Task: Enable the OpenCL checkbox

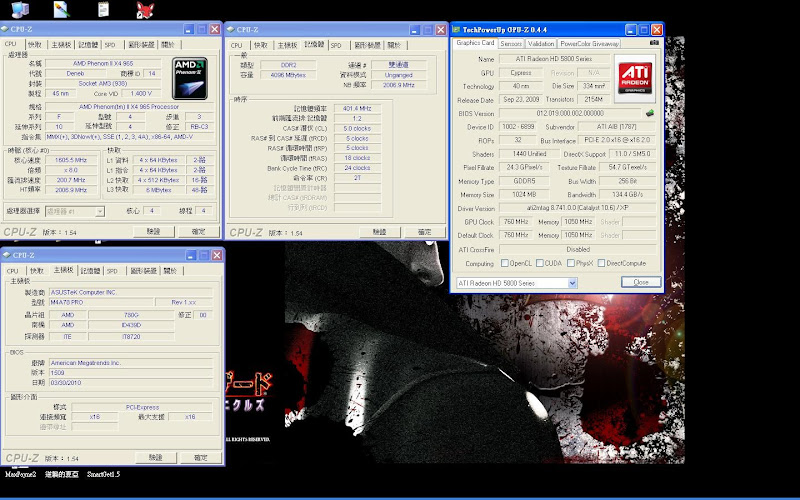Action: pos(505,263)
